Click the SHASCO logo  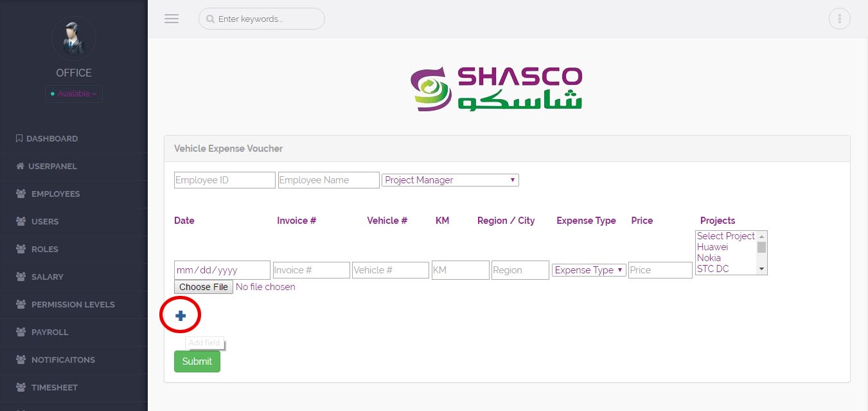point(496,87)
